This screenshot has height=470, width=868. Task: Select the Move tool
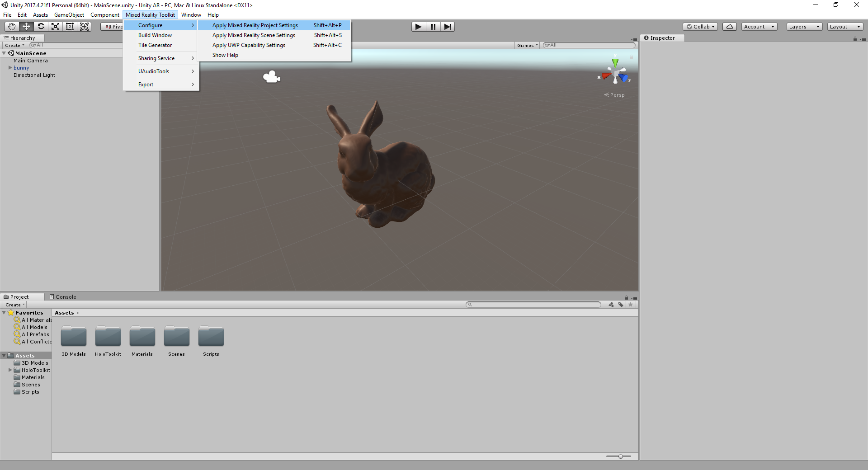(x=26, y=27)
